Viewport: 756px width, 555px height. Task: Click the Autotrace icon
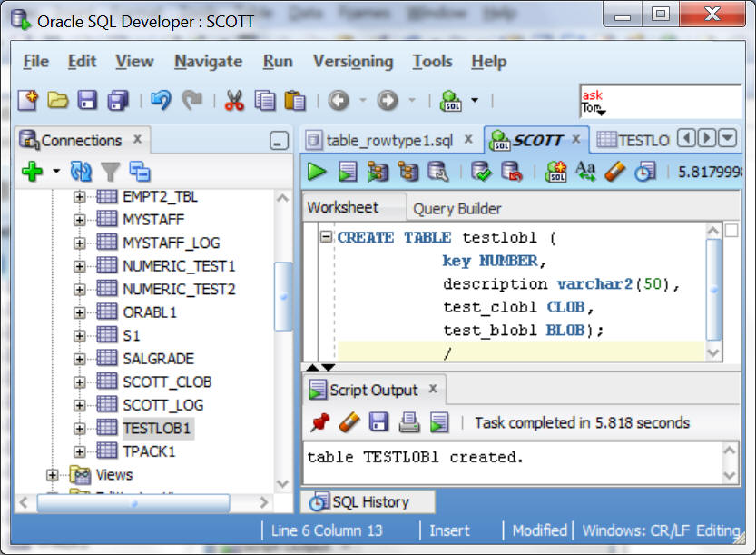[x=408, y=172]
